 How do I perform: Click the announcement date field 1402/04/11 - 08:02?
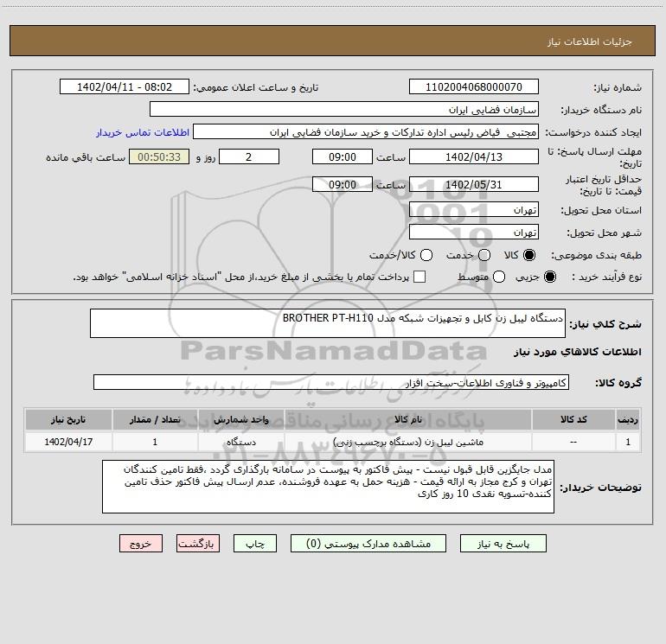tap(125, 86)
